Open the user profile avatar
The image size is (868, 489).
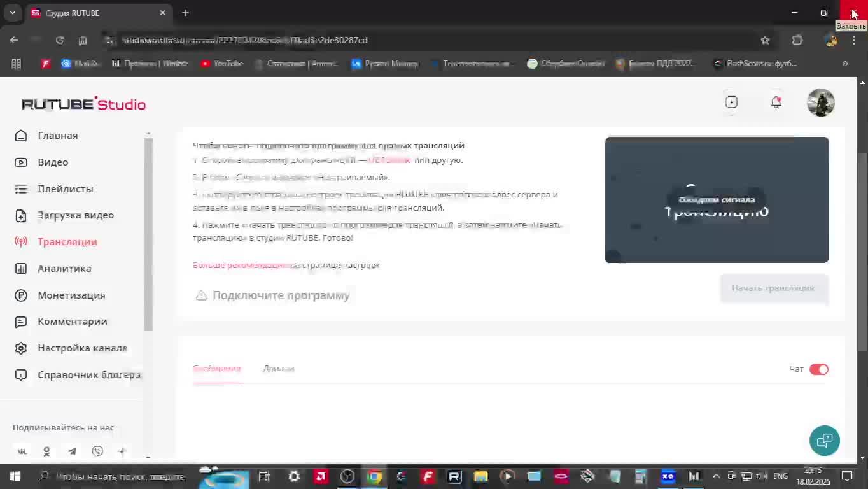pos(821,102)
